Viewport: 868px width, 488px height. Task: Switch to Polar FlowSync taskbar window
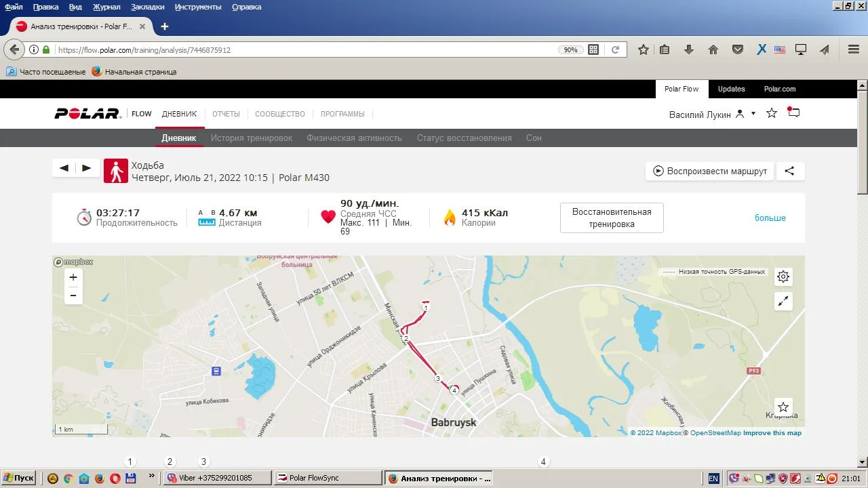click(328, 478)
